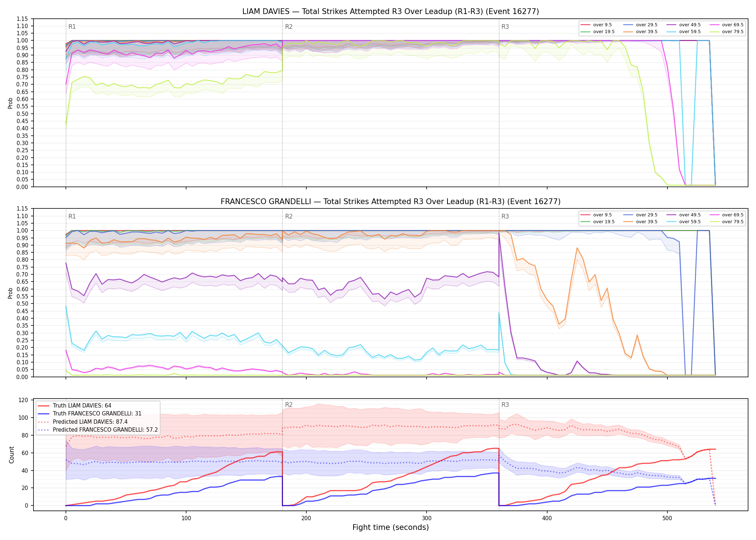Click the '0.50' tick in Francesco Grandelli chart
Image resolution: width=756 pixels, height=540 pixels.
22,304
